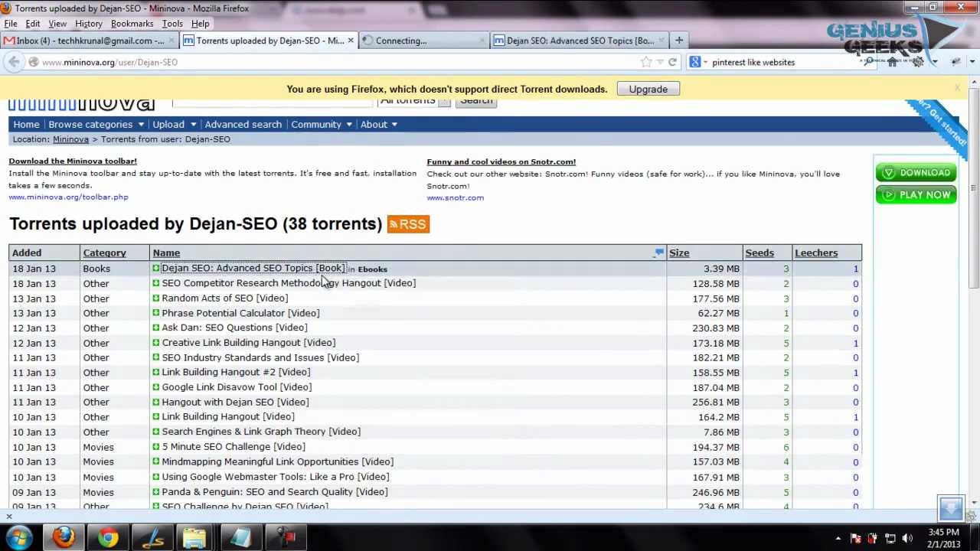Image resolution: width=980 pixels, height=551 pixels.
Task: Click the green PLAY NOW button
Action: pos(916,195)
